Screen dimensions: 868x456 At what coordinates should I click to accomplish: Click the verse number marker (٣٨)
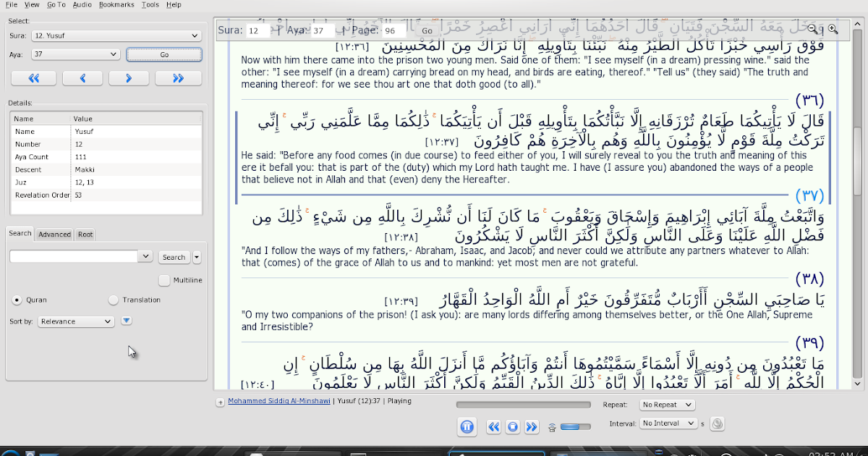[x=809, y=279]
